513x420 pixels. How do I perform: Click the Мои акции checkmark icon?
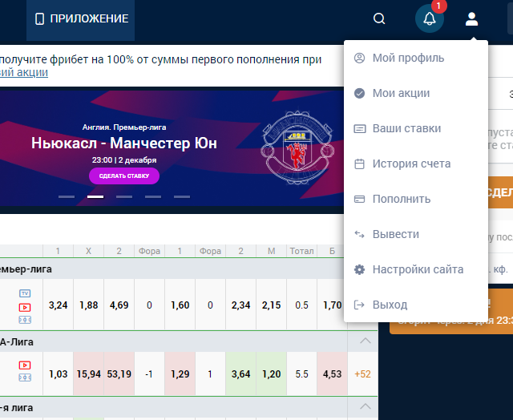(359, 93)
